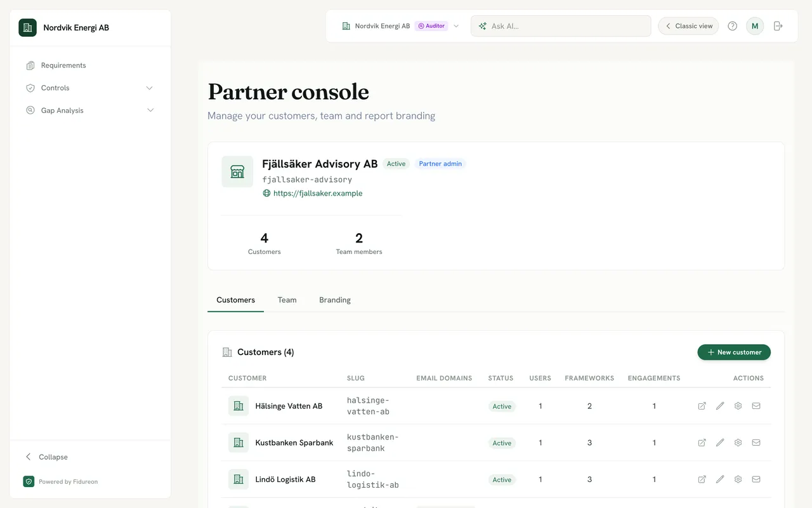
Task: Click the envelope icon for Kustbanken Sparbank
Action: pyautogui.click(x=756, y=443)
